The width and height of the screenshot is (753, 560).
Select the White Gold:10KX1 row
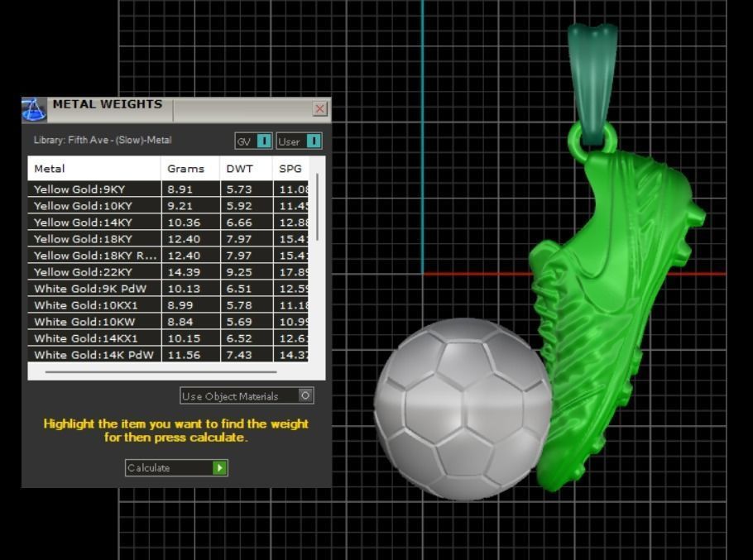(x=168, y=305)
